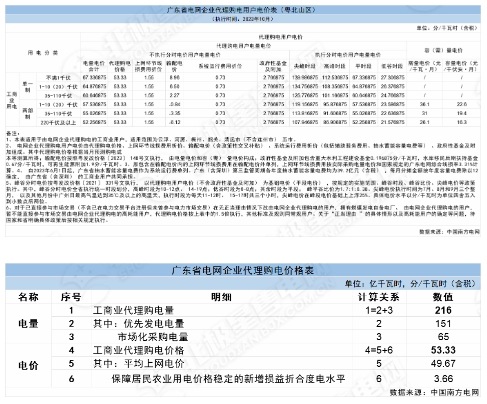Click the upper unit label 单位：分/千瓦时（含税）

tap(447, 28)
